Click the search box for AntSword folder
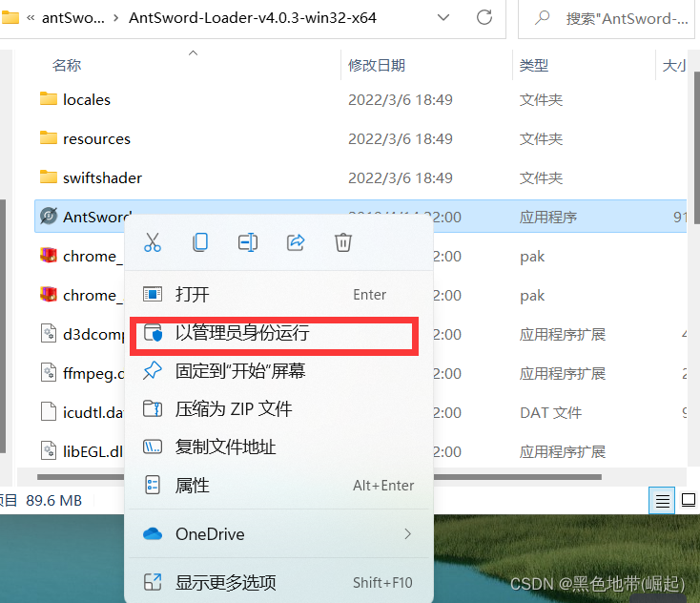 [x=609, y=18]
